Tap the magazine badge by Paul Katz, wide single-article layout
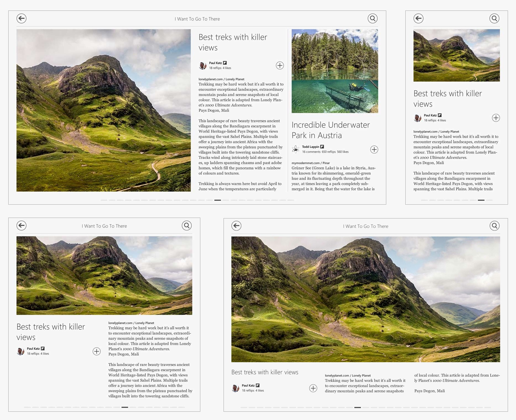 (x=258, y=385)
